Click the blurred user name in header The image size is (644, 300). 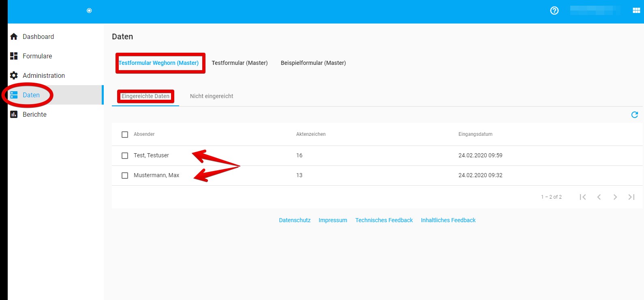pyautogui.click(x=595, y=11)
